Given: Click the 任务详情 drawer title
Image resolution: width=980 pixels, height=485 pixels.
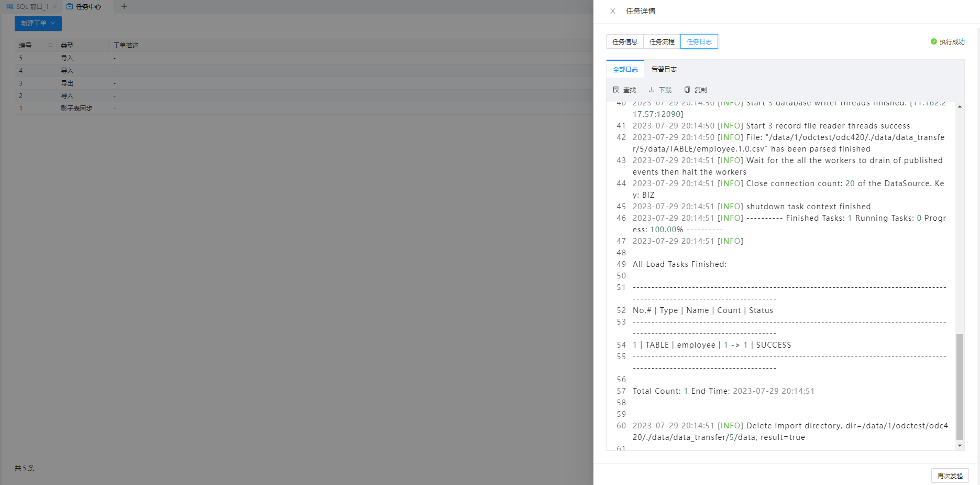Looking at the screenshot, I should tap(641, 11).
